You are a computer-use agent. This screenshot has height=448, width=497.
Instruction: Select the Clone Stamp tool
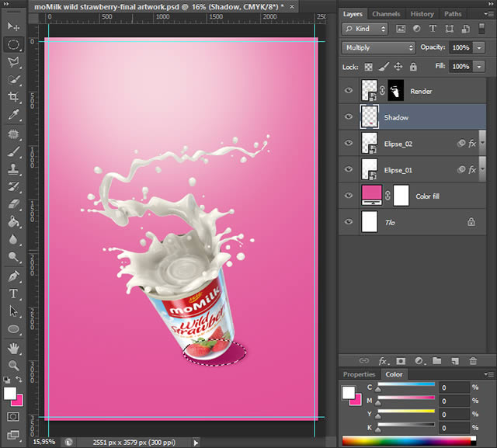coord(13,169)
